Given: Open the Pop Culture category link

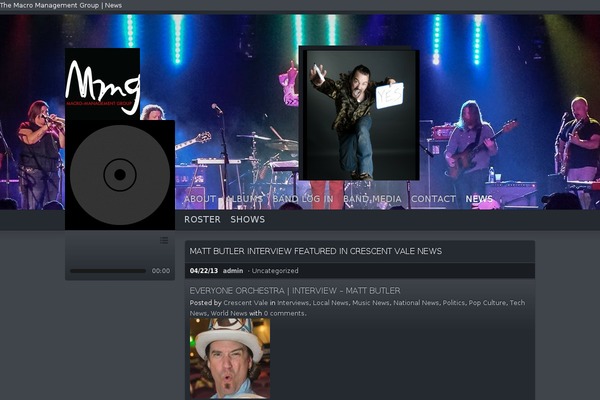Looking at the screenshot, I should (487, 303).
